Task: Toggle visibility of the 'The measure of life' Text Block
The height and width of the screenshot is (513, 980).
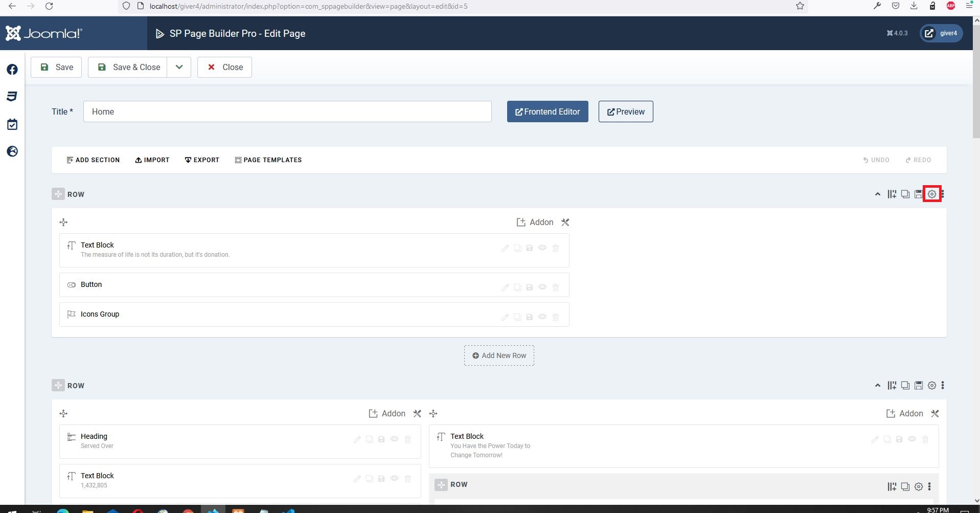Action: tap(542, 248)
